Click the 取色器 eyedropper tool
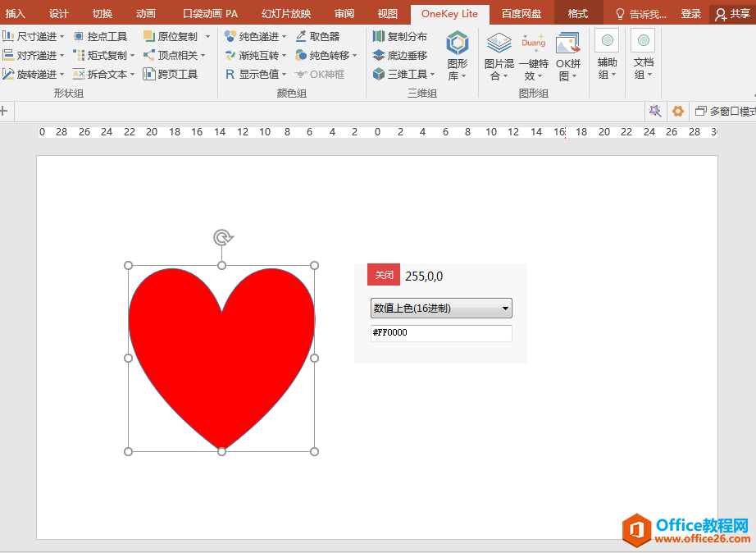 click(x=317, y=36)
